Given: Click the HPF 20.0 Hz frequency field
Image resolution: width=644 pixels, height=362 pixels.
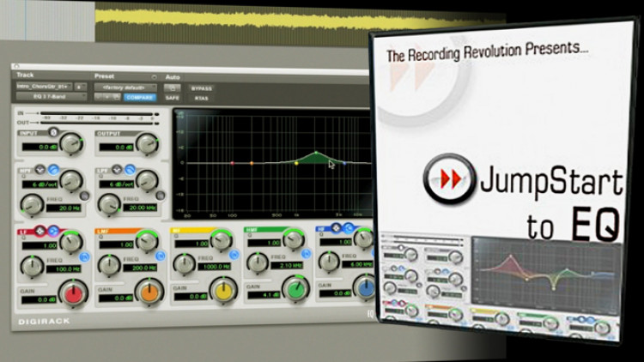Looking at the screenshot, I should tap(64, 208).
